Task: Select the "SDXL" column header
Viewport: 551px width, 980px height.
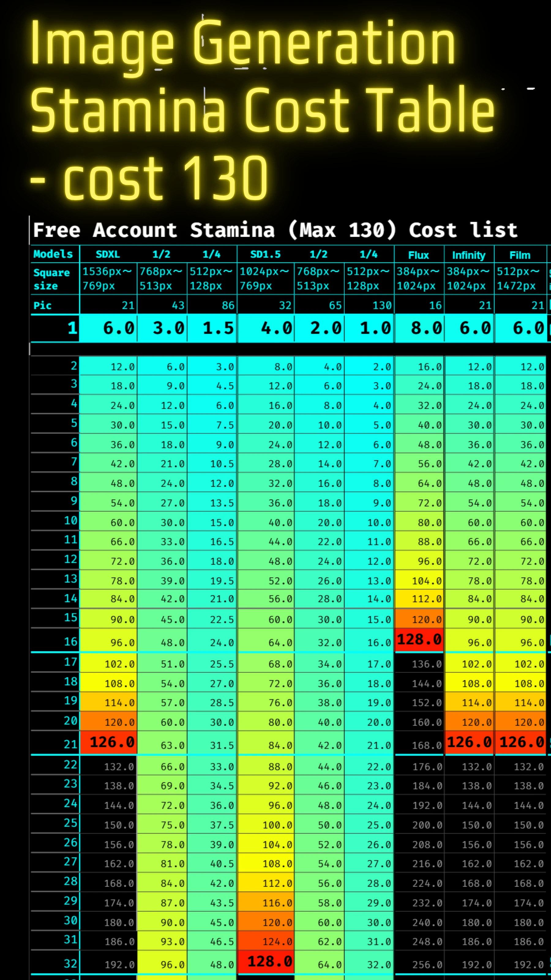Action: coord(108,254)
